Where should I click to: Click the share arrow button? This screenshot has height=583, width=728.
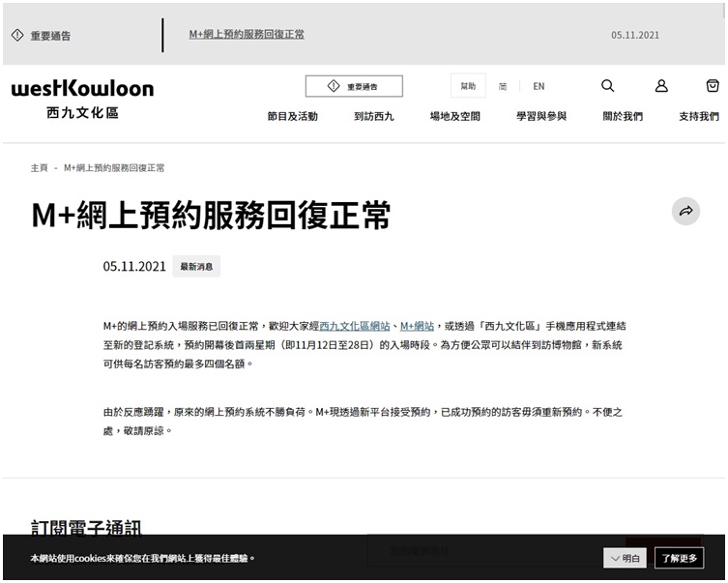(x=685, y=211)
